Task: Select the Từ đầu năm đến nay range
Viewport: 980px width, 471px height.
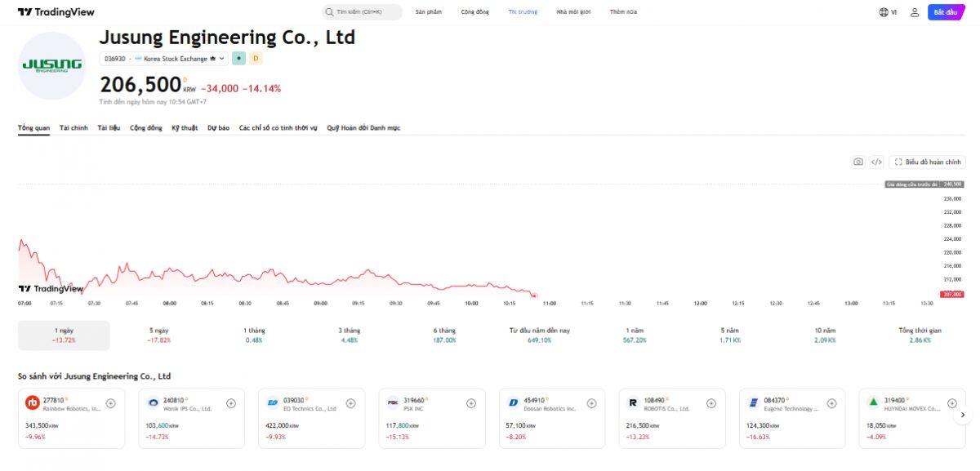Action: coord(539,335)
